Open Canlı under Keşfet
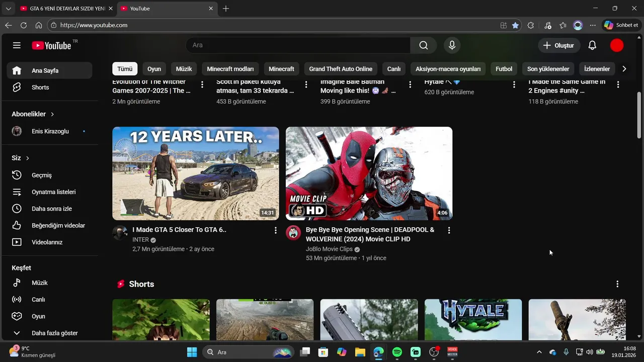The width and height of the screenshot is (644, 362). click(x=49, y=300)
